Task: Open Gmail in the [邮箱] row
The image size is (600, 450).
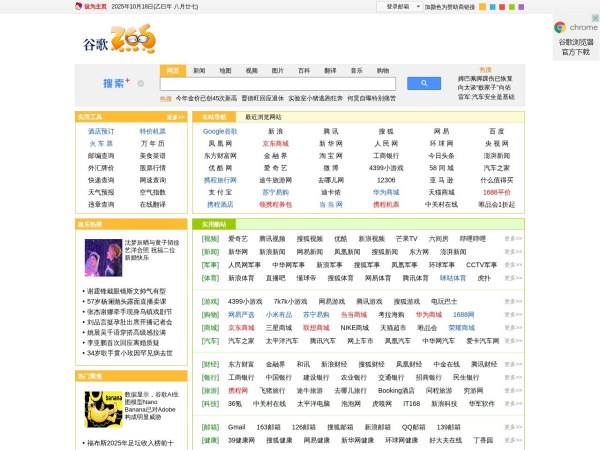Action: [236, 427]
